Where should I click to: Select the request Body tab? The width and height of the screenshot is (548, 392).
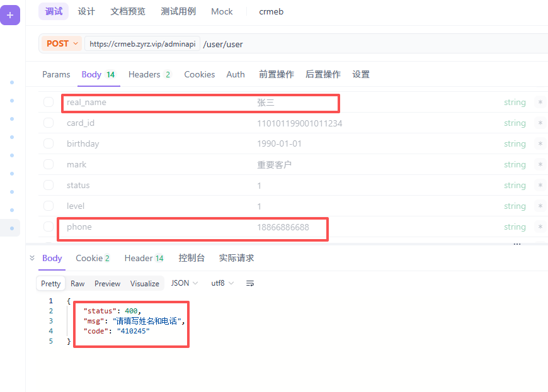pyautogui.click(x=98, y=74)
